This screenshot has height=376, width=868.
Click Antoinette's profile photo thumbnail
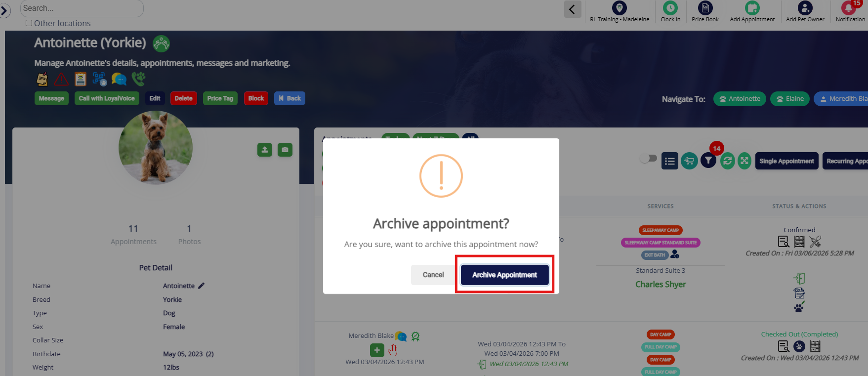[x=156, y=148]
